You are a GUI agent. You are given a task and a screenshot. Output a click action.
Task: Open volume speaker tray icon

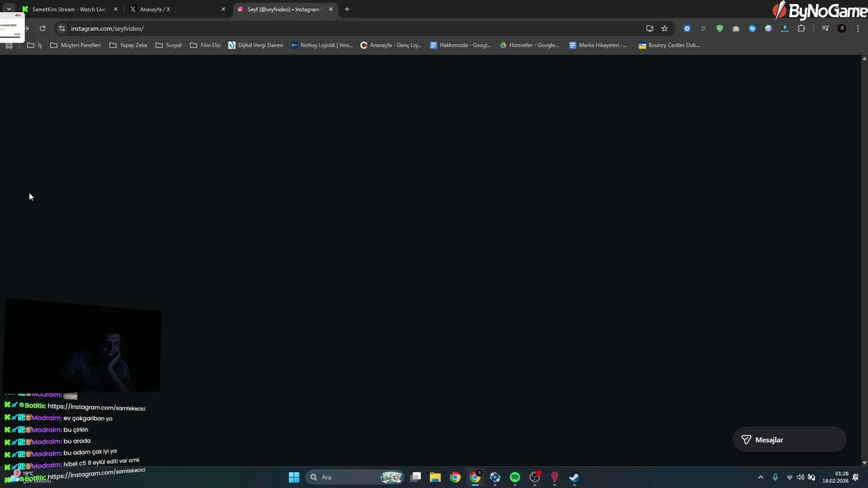click(x=800, y=477)
